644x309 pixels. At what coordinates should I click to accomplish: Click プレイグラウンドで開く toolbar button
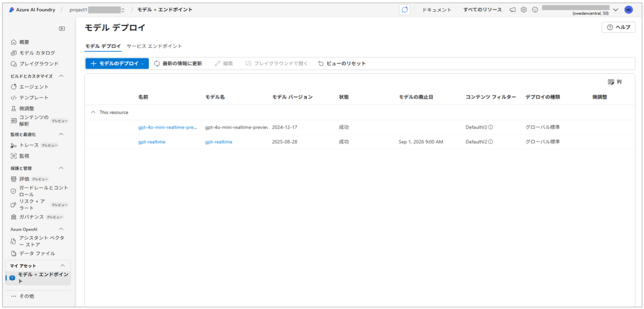(x=276, y=64)
